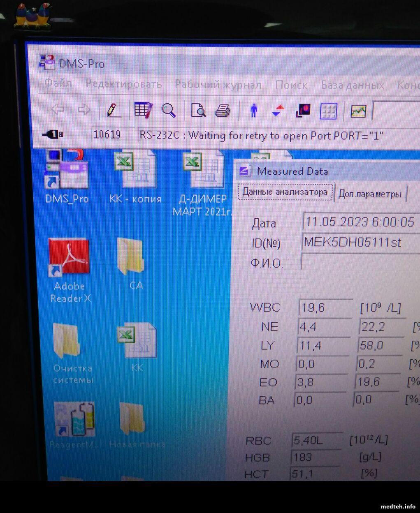Click the back arrow toolbar button
The width and height of the screenshot is (420, 513).
click(57, 110)
